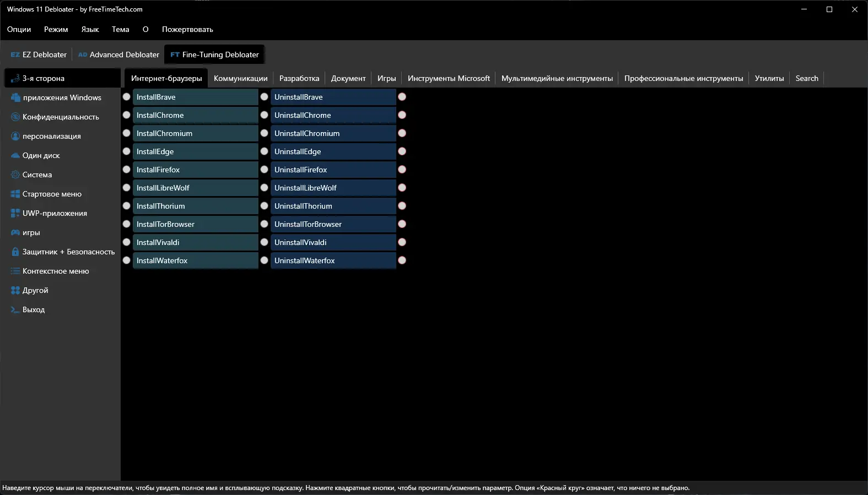The image size is (868, 495).
Task: Switch to the Утилиты tab
Action: [x=769, y=78]
